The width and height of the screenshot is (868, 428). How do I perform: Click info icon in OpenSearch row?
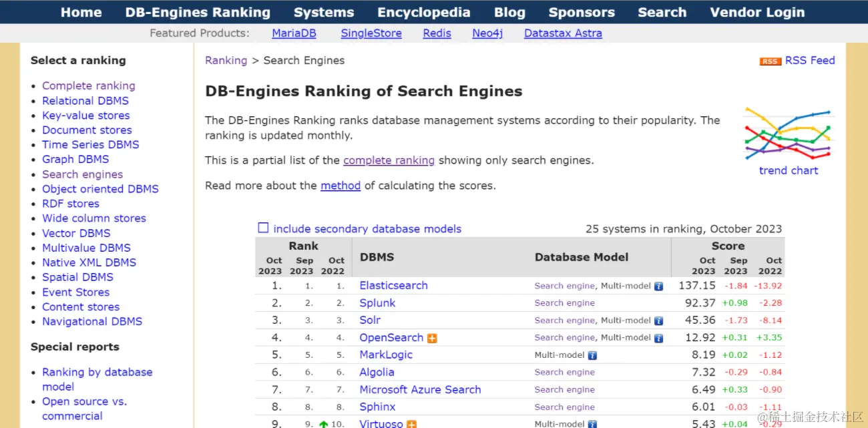(x=658, y=338)
